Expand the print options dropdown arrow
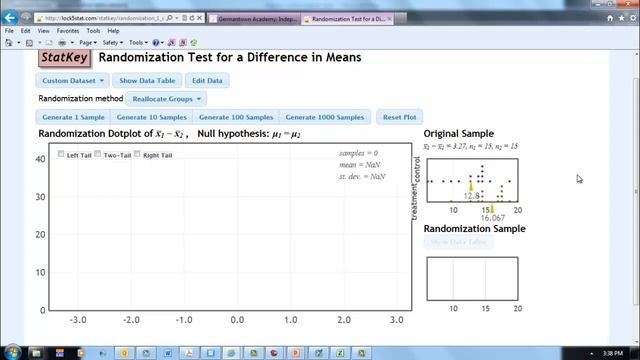Viewport: 640px width, 360px height. point(72,42)
